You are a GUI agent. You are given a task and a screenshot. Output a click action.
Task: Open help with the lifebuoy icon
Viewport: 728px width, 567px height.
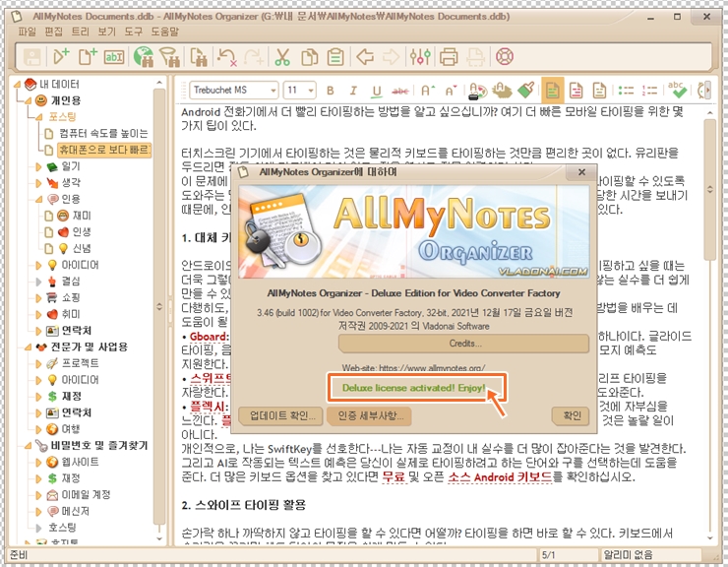point(505,57)
